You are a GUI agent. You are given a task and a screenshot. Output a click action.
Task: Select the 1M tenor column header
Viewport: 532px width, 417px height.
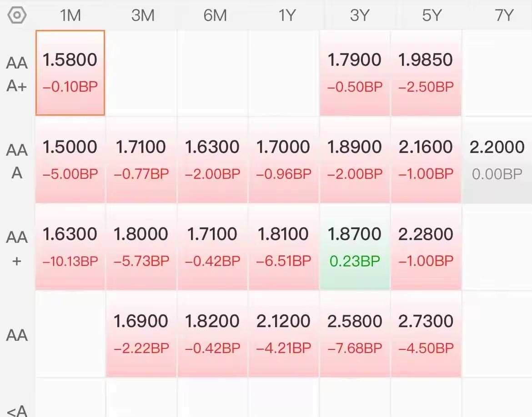coord(70,15)
